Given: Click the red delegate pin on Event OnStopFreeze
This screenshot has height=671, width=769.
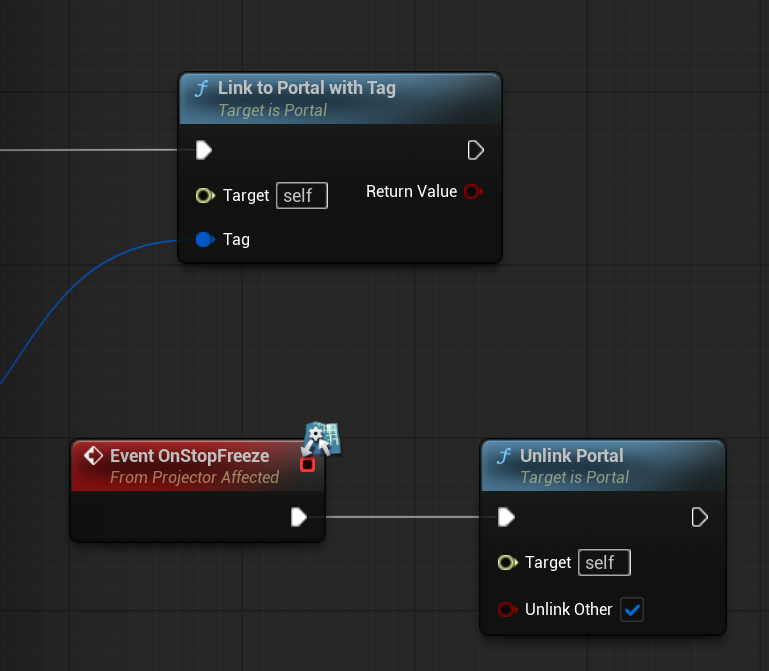Looking at the screenshot, I should (x=308, y=465).
